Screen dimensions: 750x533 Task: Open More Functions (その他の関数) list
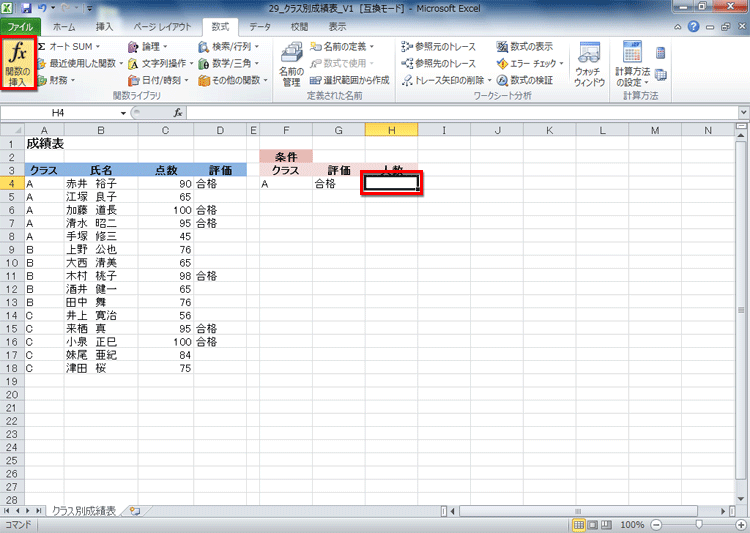click(233, 80)
